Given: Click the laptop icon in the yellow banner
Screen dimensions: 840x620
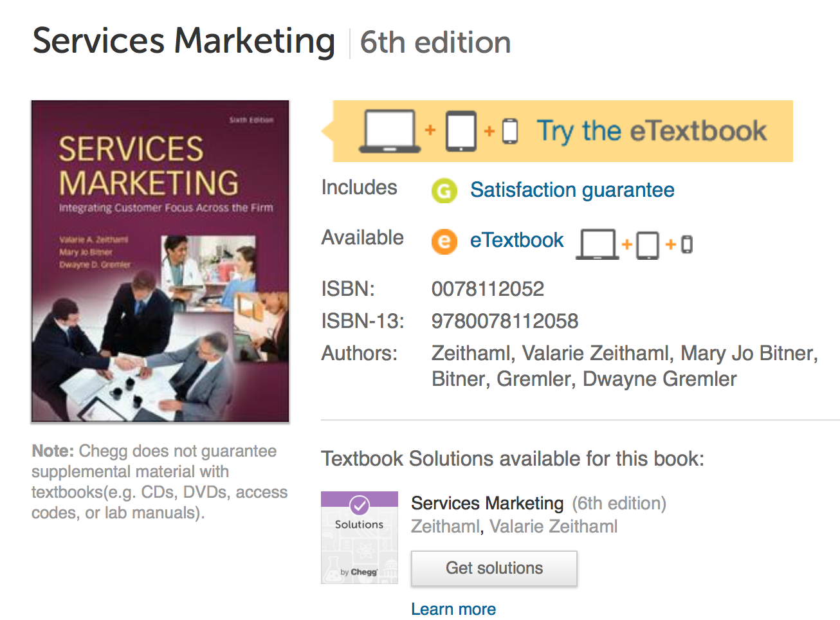Looking at the screenshot, I should point(390,131).
